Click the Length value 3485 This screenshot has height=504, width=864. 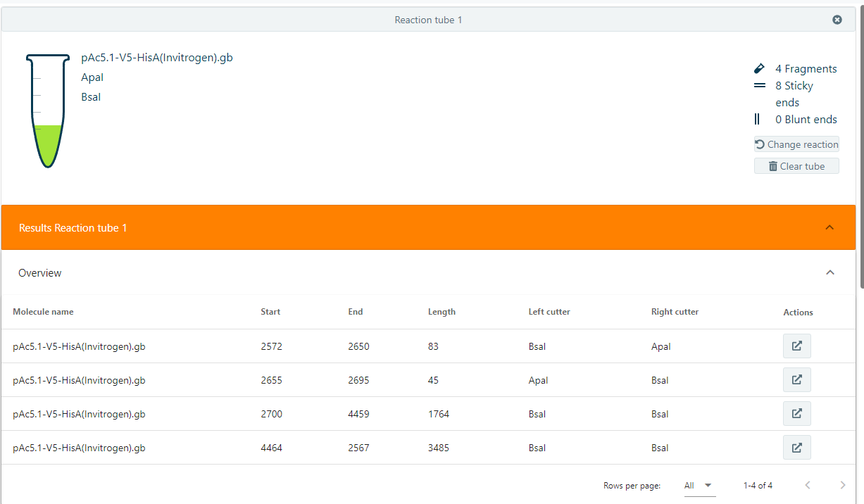439,448
